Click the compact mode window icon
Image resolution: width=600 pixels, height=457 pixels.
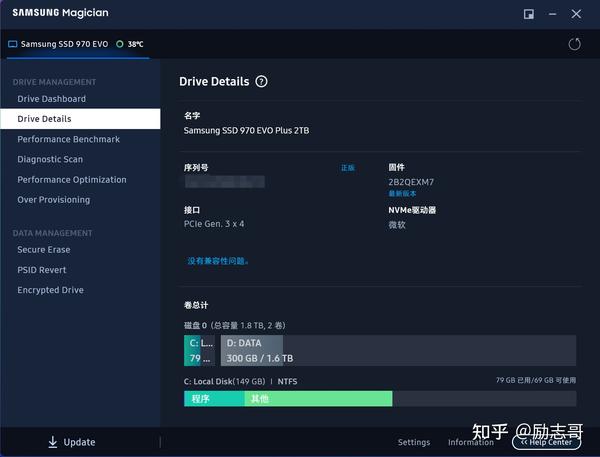coord(529,14)
